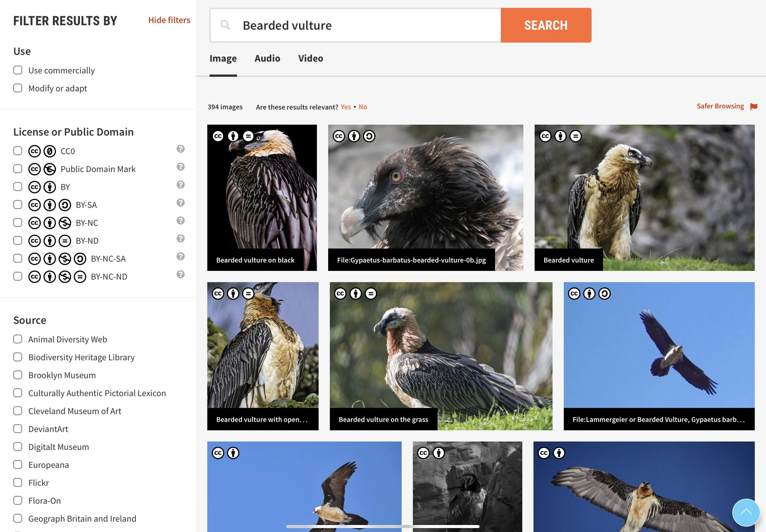Screen dimensions: 766x532
Task: Click help icon next to Public Domain Mark
Action: 180,167
